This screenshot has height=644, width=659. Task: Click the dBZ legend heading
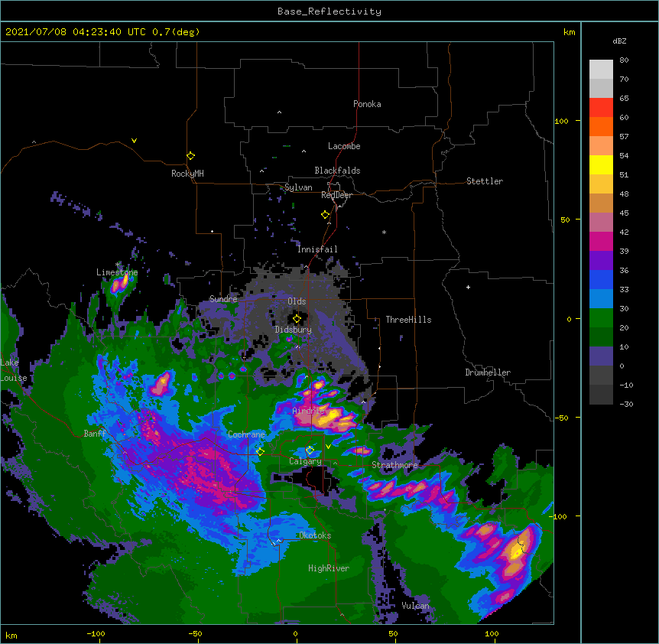pyautogui.click(x=619, y=41)
